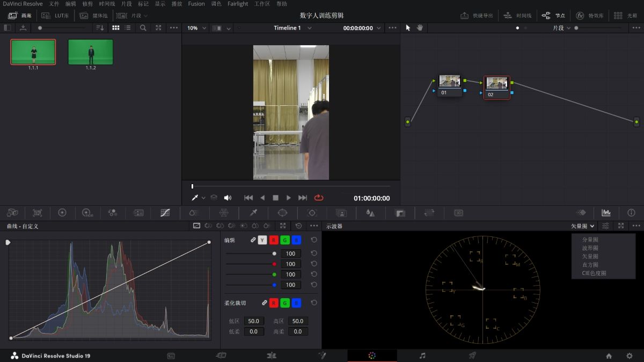
Task: Toggle the 节点 panel button
Action: click(553, 16)
